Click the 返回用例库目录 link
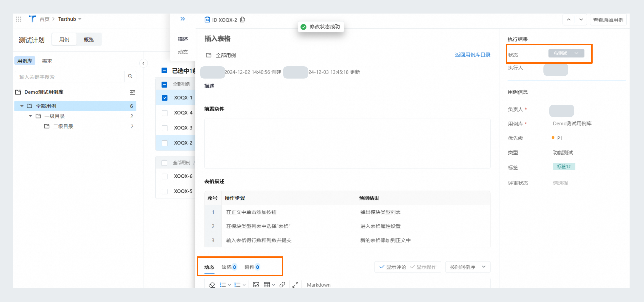Image resolution: width=644 pixels, height=302 pixels. point(472,55)
